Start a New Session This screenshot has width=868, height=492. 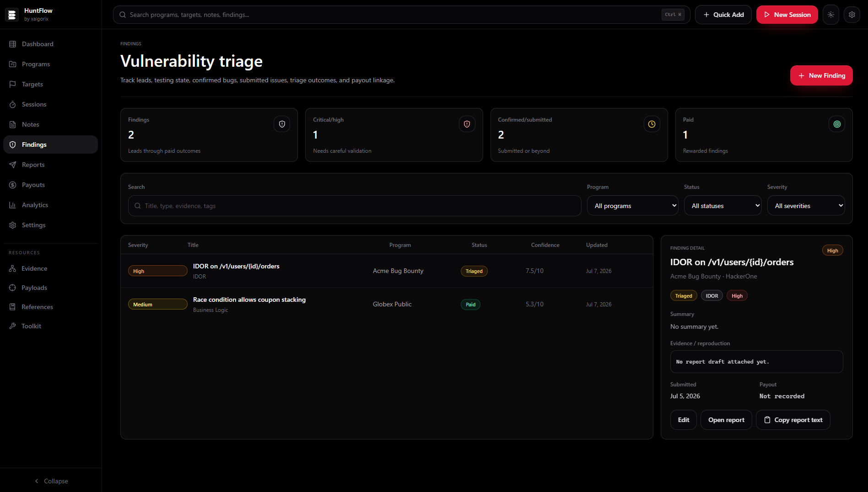[787, 15]
